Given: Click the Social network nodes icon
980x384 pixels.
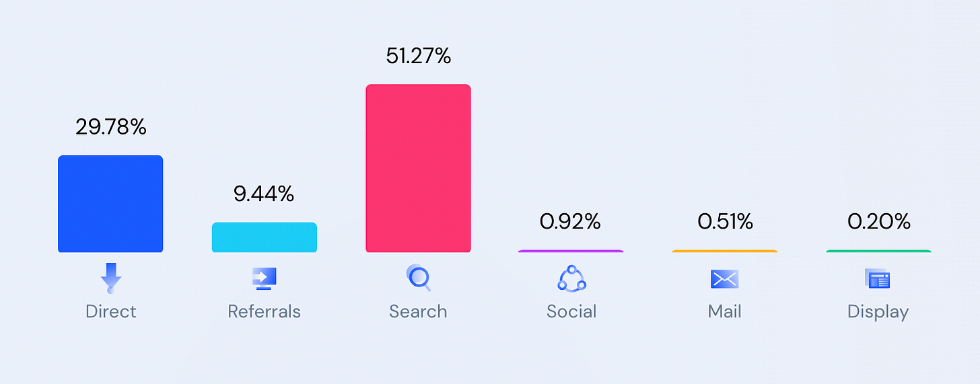Looking at the screenshot, I should pyautogui.click(x=571, y=278).
